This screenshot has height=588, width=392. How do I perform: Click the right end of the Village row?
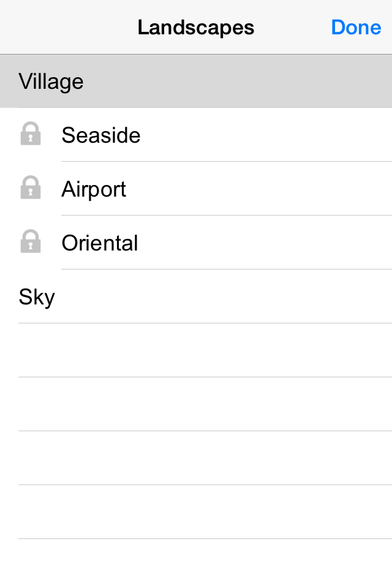(361, 81)
